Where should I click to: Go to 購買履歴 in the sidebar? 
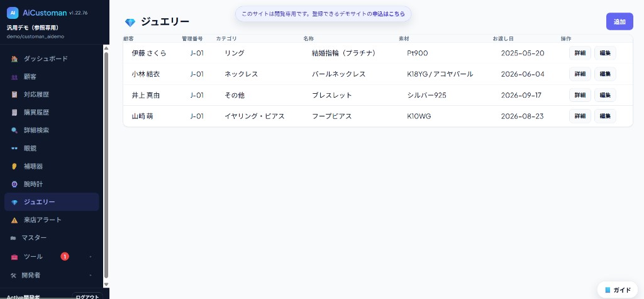click(52, 112)
